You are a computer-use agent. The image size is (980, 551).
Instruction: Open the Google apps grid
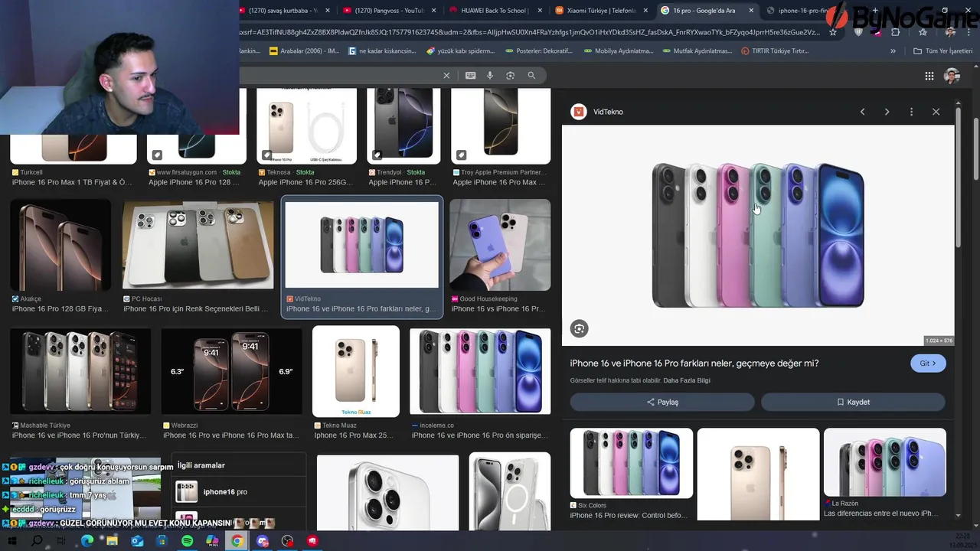[x=929, y=76]
